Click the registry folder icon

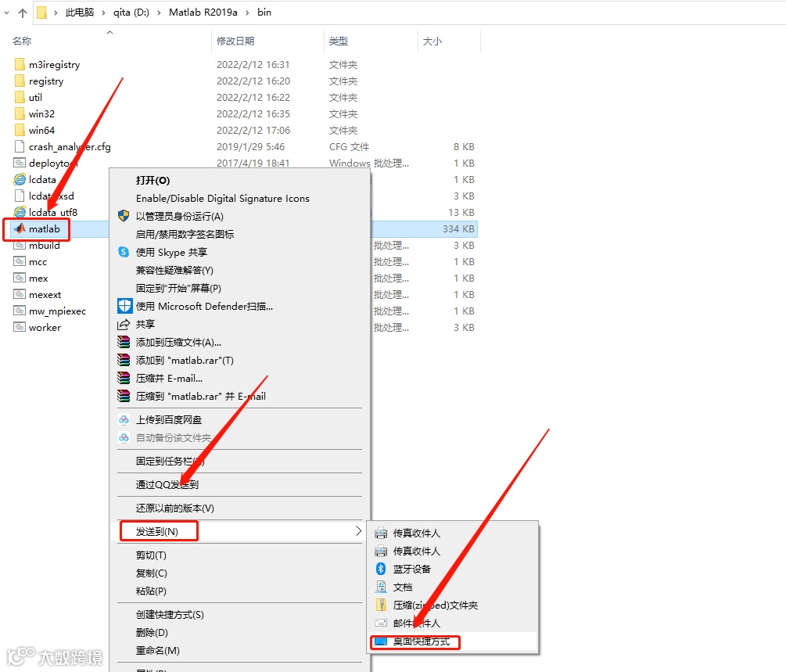click(20, 81)
